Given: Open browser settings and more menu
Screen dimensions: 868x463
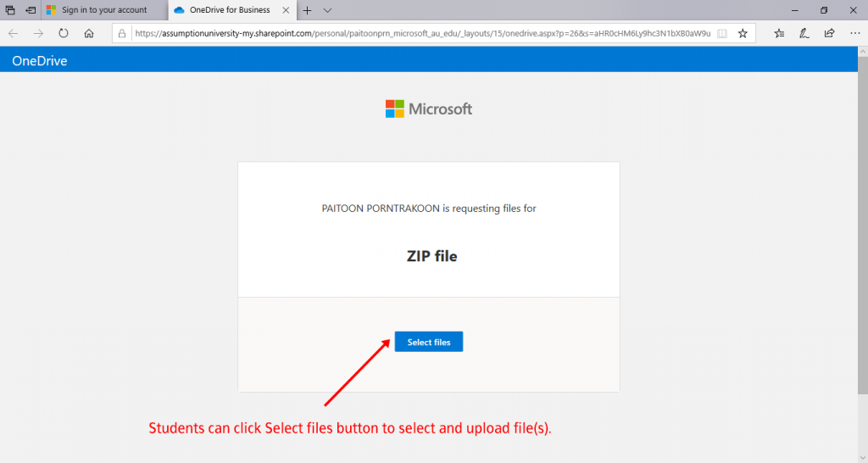Looking at the screenshot, I should [854, 33].
